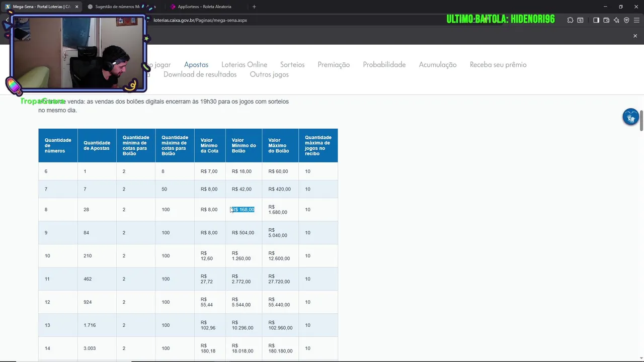Click the 'Valor Máximo do Bolão' header
This screenshot has height=362, width=644.
[280, 145]
